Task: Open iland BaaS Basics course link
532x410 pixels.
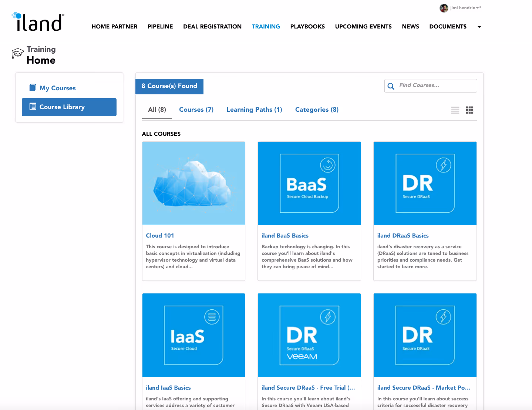Action: [285, 236]
